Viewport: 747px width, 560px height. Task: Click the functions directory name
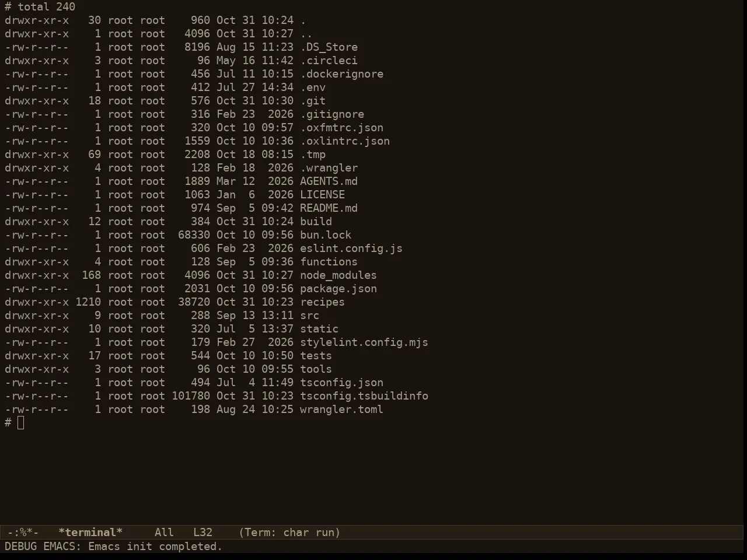click(x=329, y=262)
